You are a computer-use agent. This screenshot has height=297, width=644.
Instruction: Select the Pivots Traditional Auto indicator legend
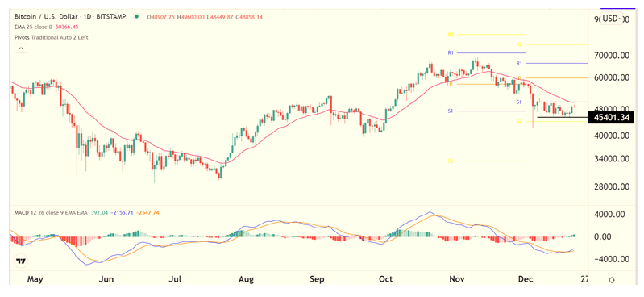(52, 37)
